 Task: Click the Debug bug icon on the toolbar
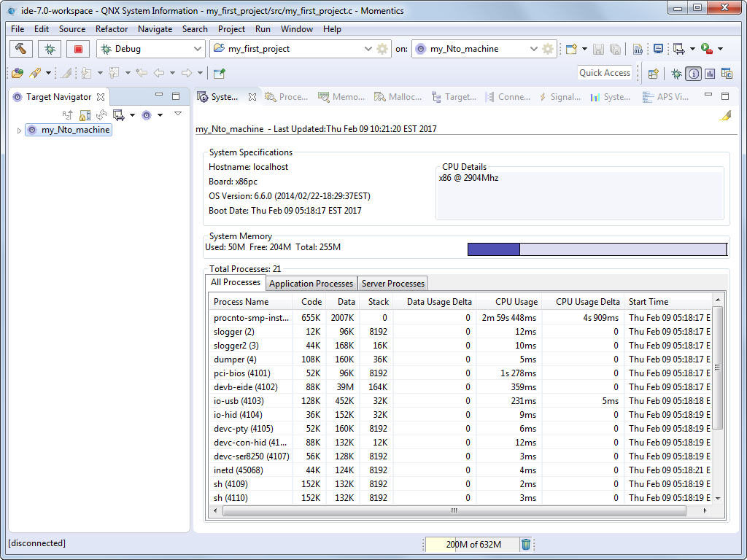point(49,48)
